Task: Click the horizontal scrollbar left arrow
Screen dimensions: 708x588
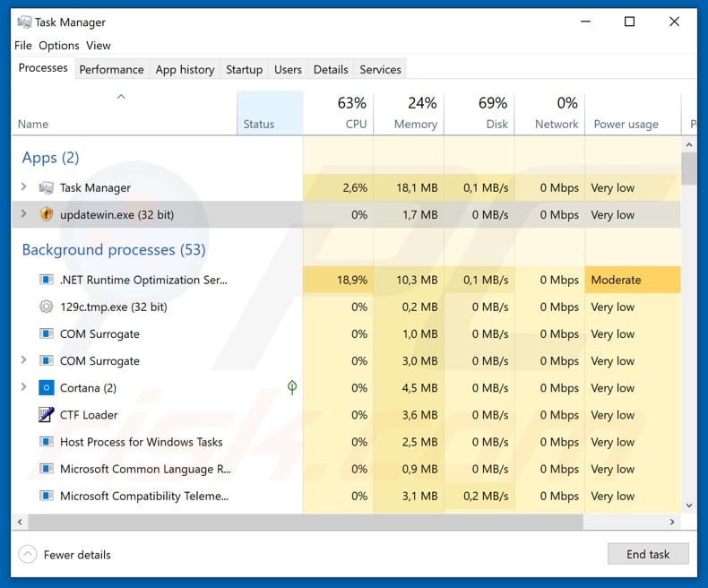Action: click(20, 522)
